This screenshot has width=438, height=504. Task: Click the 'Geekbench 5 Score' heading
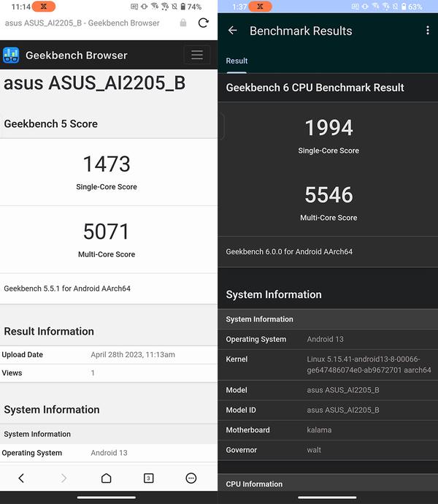51,123
